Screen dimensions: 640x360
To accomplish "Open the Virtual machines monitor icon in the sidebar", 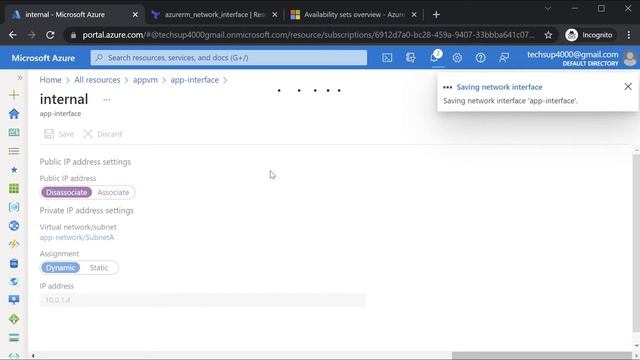I will 14,300.
